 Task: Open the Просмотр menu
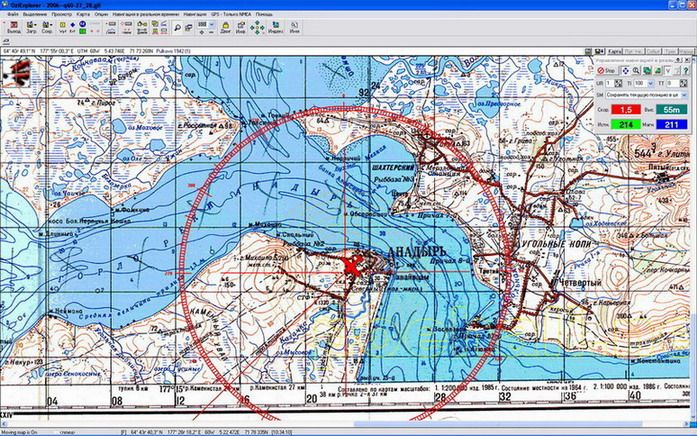[x=62, y=14]
